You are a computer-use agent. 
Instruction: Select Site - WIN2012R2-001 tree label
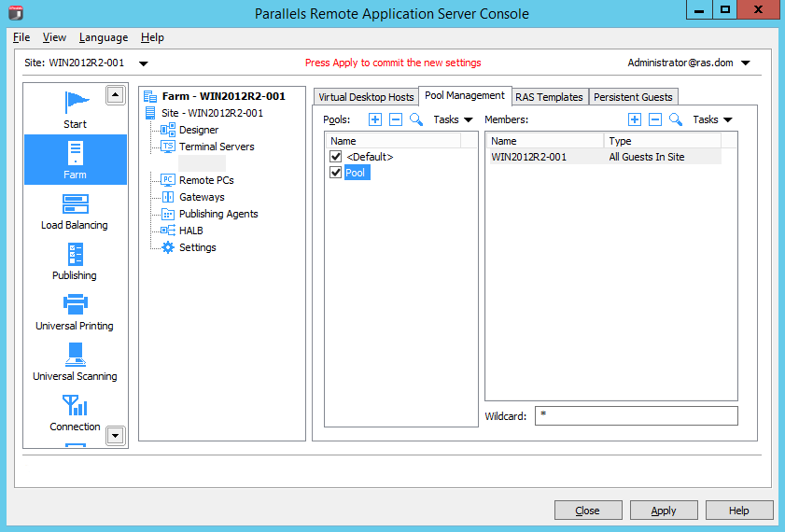click(x=212, y=113)
